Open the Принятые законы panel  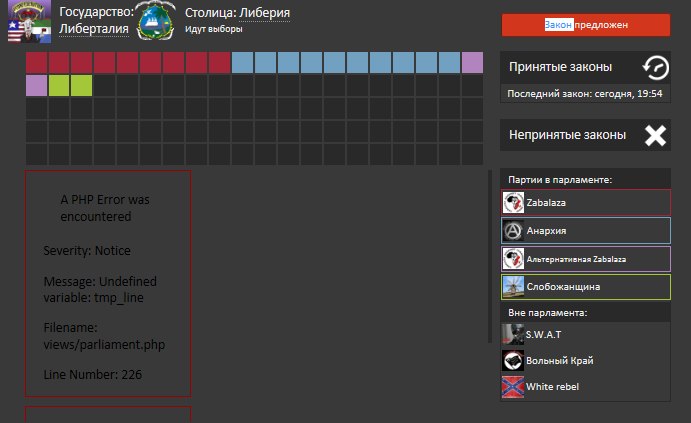click(x=585, y=67)
